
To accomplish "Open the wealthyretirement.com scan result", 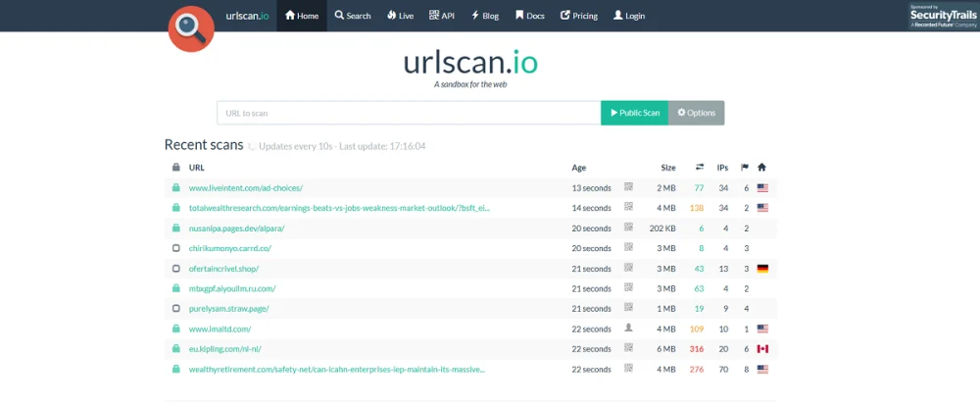I will click(x=337, y=370).
